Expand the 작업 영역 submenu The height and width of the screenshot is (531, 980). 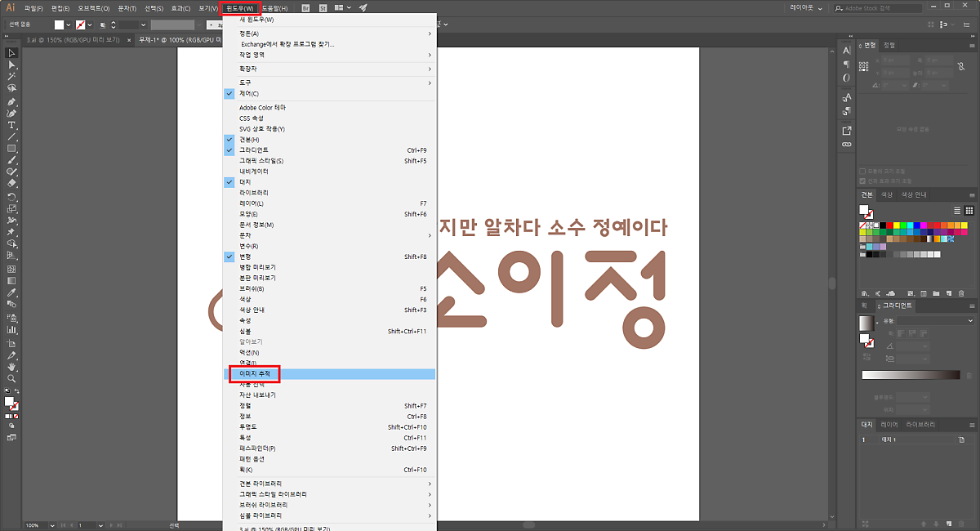pos(252,55)
